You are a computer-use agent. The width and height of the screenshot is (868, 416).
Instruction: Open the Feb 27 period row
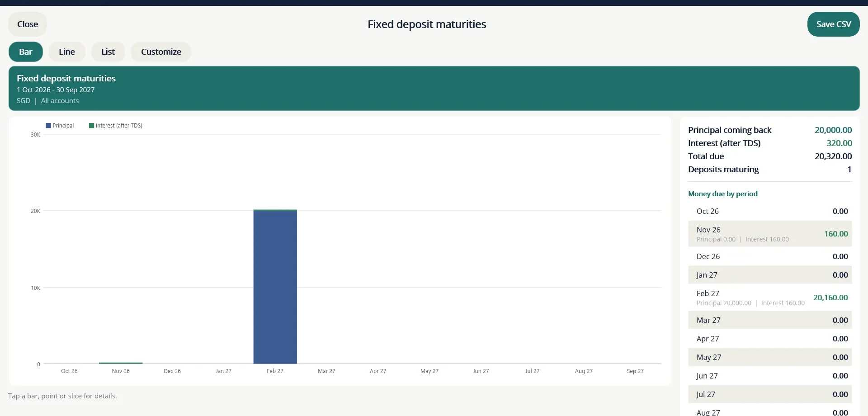[770, 298]
